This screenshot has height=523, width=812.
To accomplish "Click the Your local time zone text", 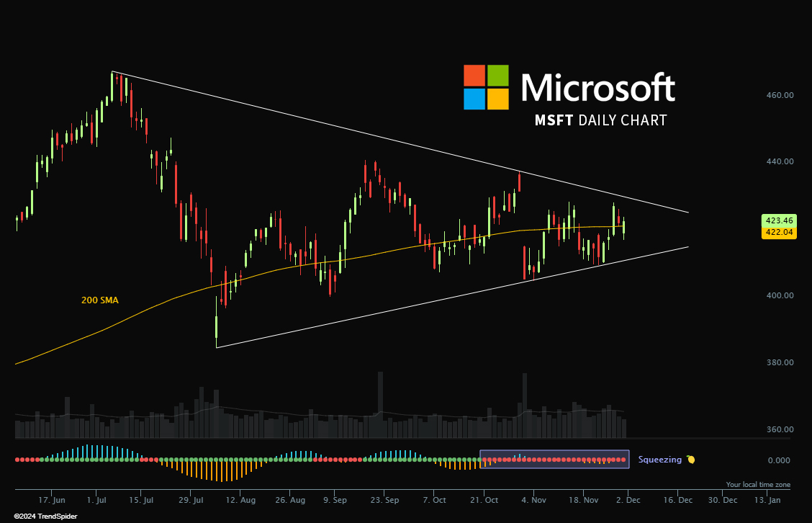I will [x=758, y=485].
